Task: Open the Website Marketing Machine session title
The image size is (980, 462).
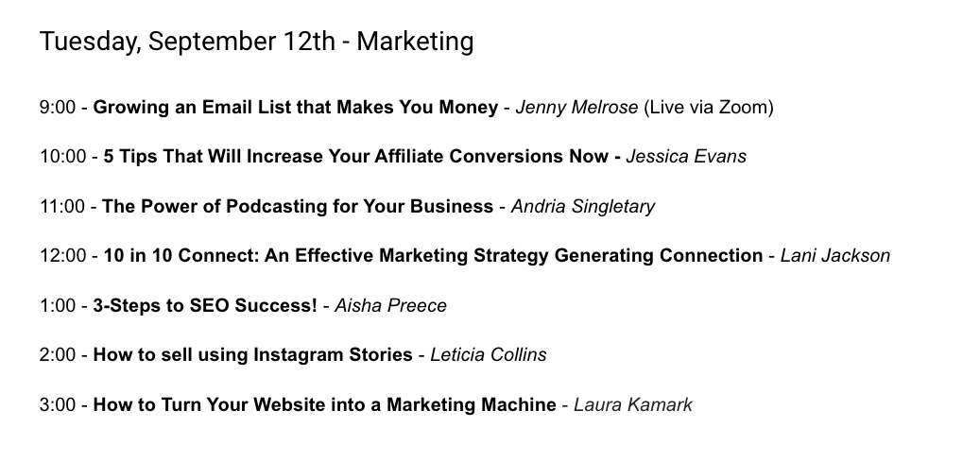Action: 324,405
